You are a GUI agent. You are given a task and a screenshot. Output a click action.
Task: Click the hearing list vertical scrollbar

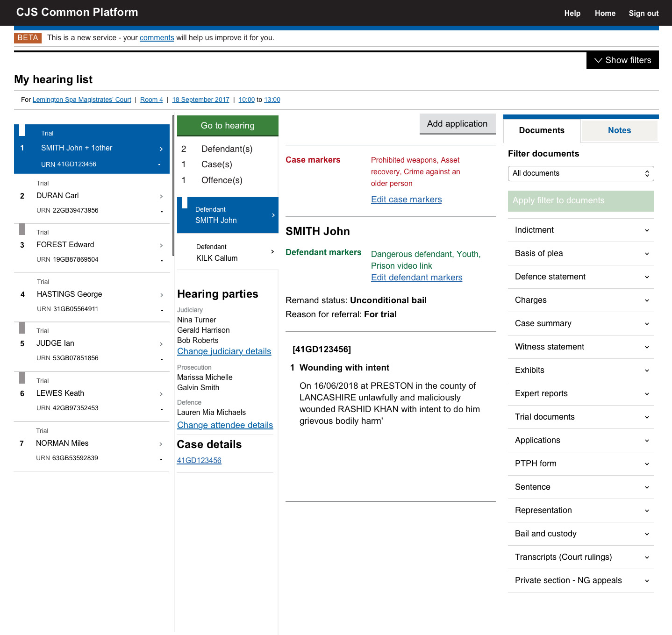coord(173,186)
